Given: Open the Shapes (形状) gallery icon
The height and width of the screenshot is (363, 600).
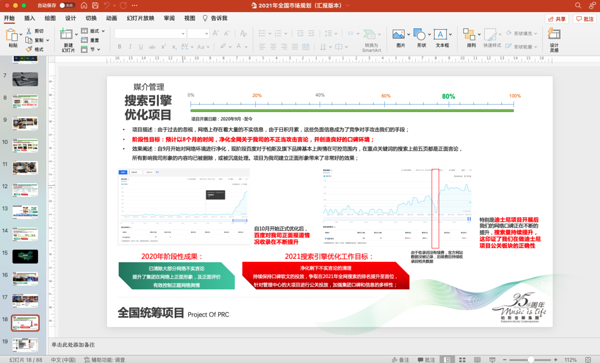Looking at the screenshot, I should click(x=419, y=34).
